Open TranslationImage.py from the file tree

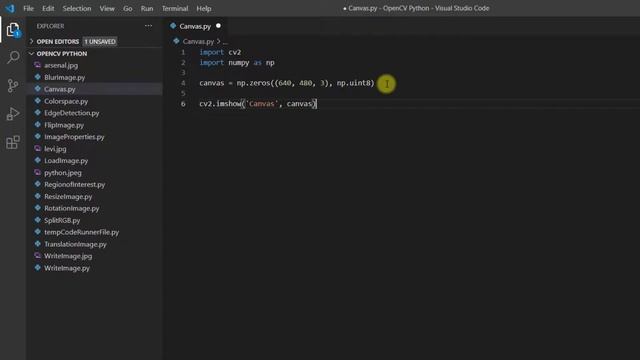pyautogui.click(x=76, y=244)
